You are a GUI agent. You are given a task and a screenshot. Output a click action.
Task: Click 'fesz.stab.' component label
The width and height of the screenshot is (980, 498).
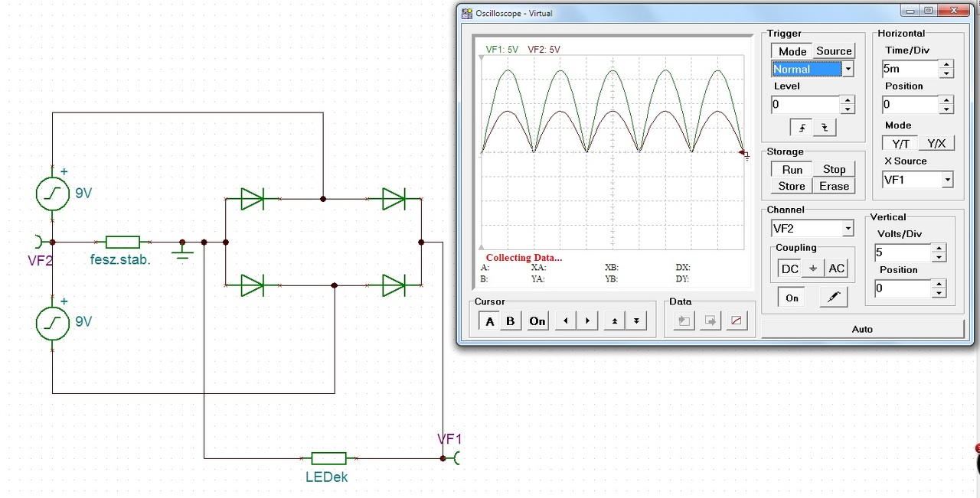120,259
